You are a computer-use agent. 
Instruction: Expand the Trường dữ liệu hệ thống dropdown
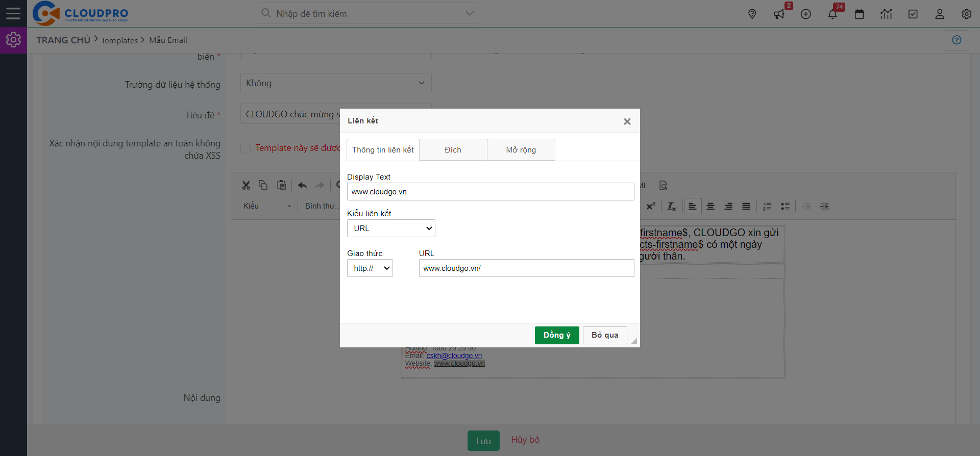[x=336, y=83]
